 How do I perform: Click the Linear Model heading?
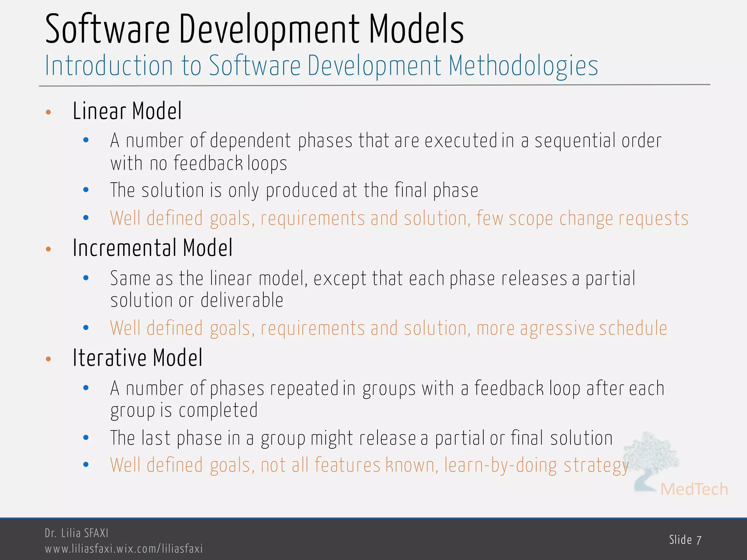(127, 111)
